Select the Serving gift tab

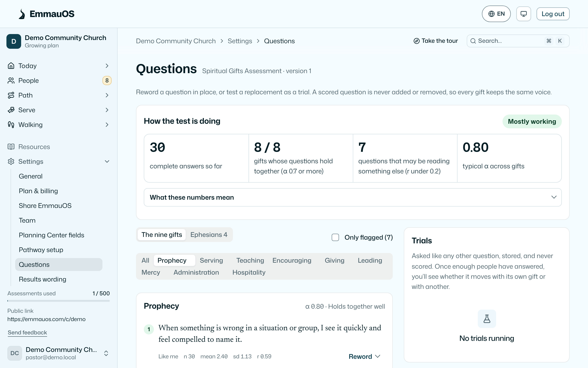[211, 260]
